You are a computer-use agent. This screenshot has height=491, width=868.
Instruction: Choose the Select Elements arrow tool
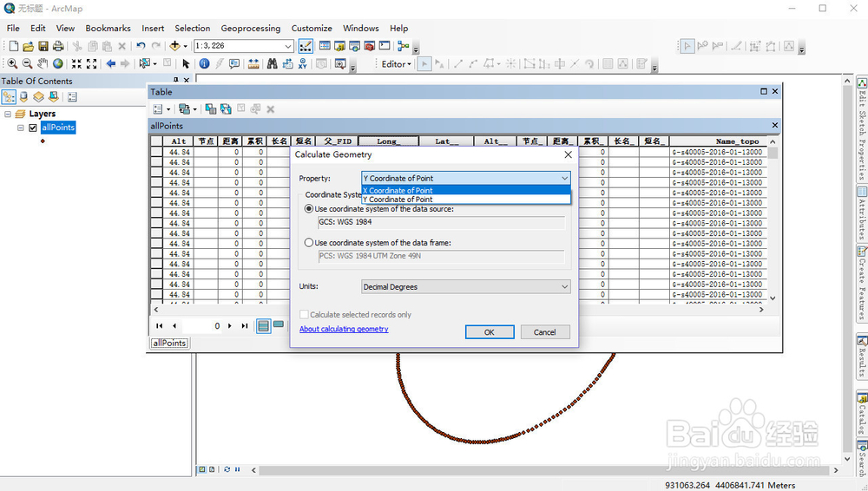pyautogui.click(x=186, y=64)
